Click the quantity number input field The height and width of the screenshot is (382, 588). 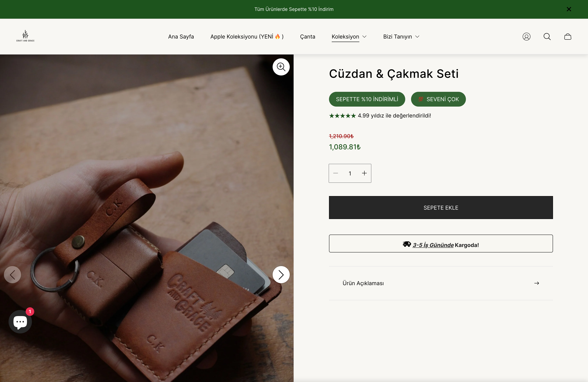(x=350, y=173)
